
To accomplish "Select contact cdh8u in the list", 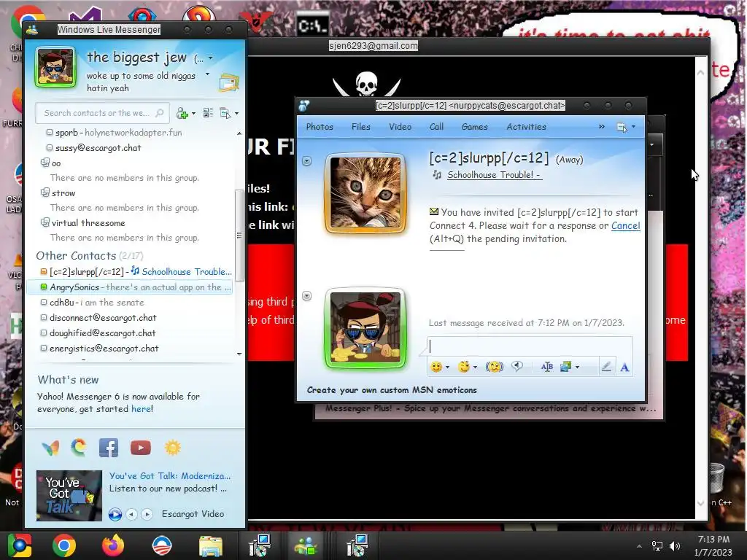I will point(130,303).
